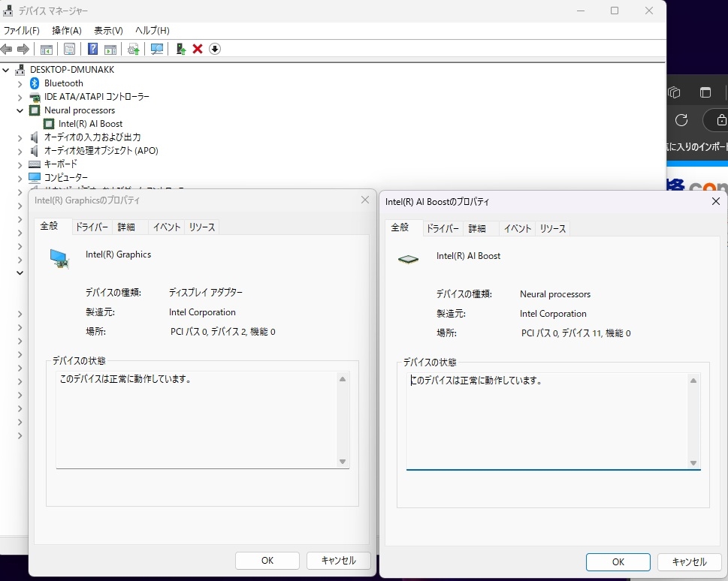The width and height of the screenshot is (728, 581).
Task: Expand the IDE ATA/ATAPI コントローラー category
Action: 20,98
